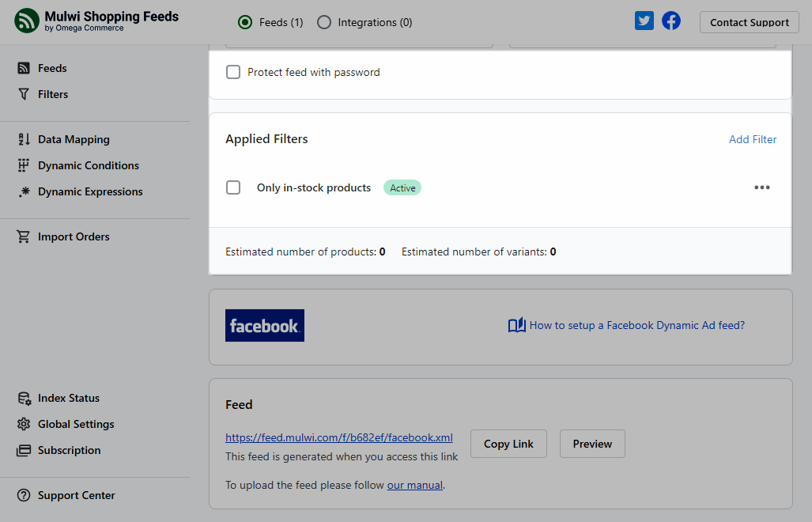Viewport: 812px width, 522px height.
Task: Click the Import Orders cart icon
Action: point(24,237)
